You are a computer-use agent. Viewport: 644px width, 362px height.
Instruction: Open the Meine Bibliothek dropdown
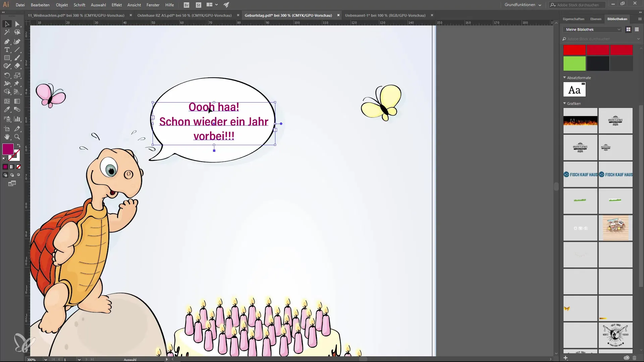(x=592, y=29)
